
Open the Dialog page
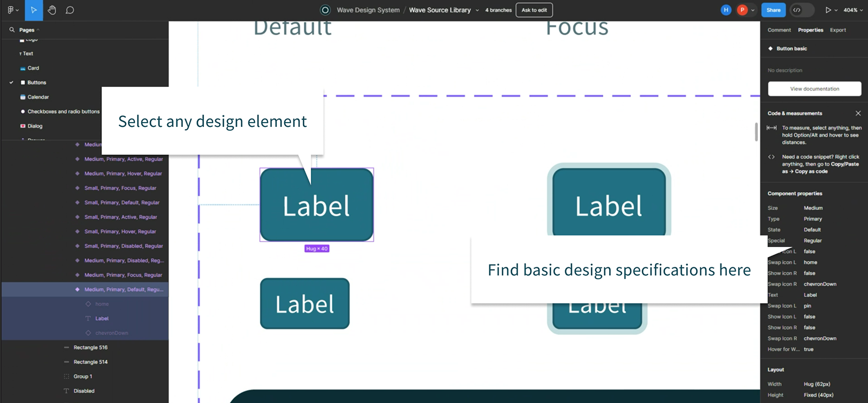35,126
